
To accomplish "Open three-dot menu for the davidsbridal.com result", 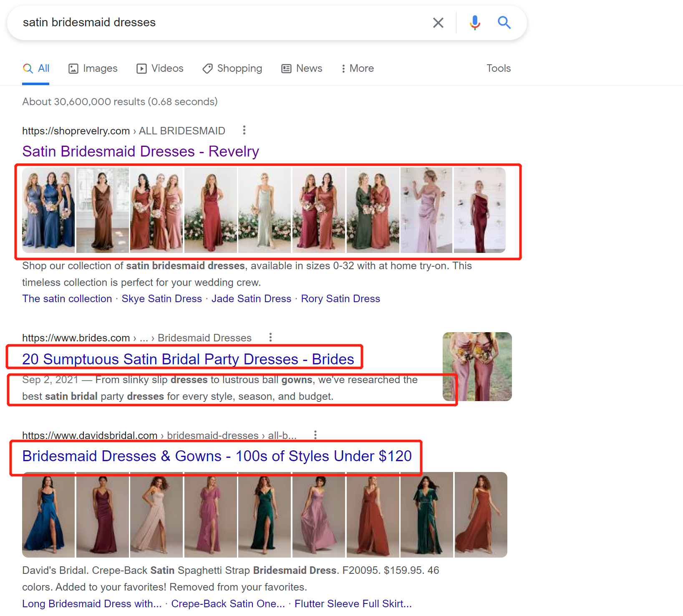I will (315, 435).
